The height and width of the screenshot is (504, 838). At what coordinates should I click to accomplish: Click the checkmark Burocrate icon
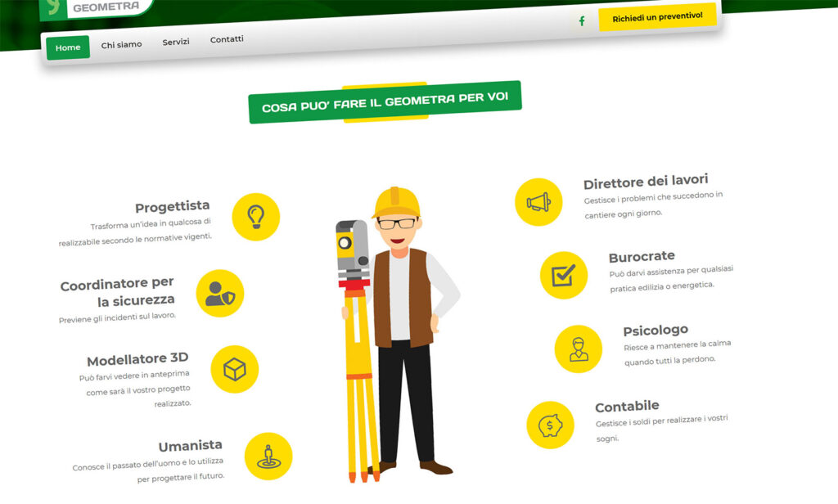click(x=564, y=275)
